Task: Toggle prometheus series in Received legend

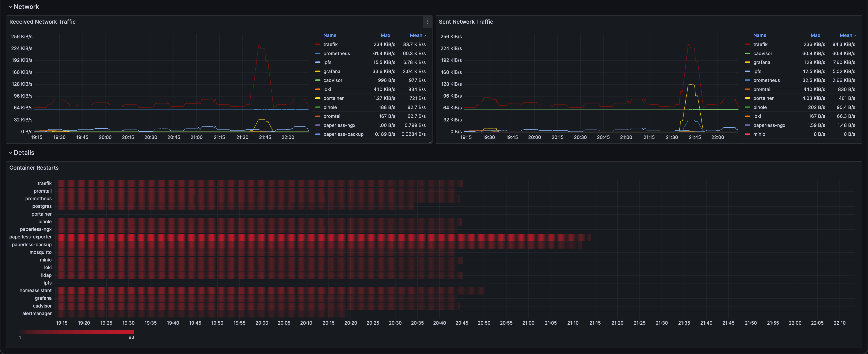Action: 336,54
